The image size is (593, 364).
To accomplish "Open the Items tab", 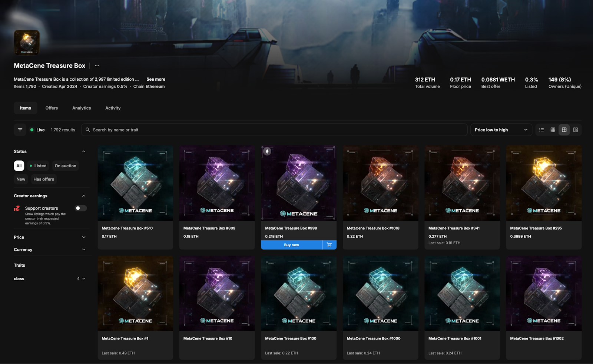I will click(x=26, y=108).
